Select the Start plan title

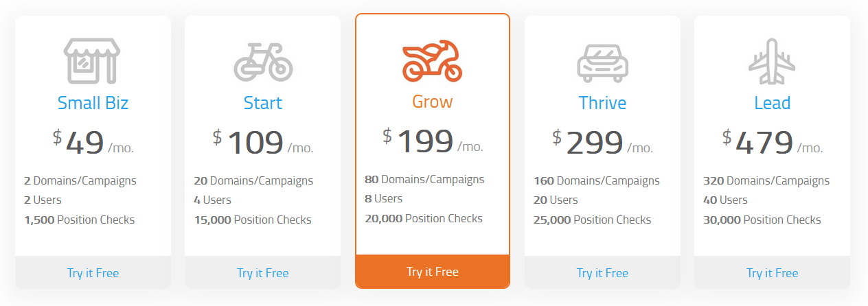(263, 103)
